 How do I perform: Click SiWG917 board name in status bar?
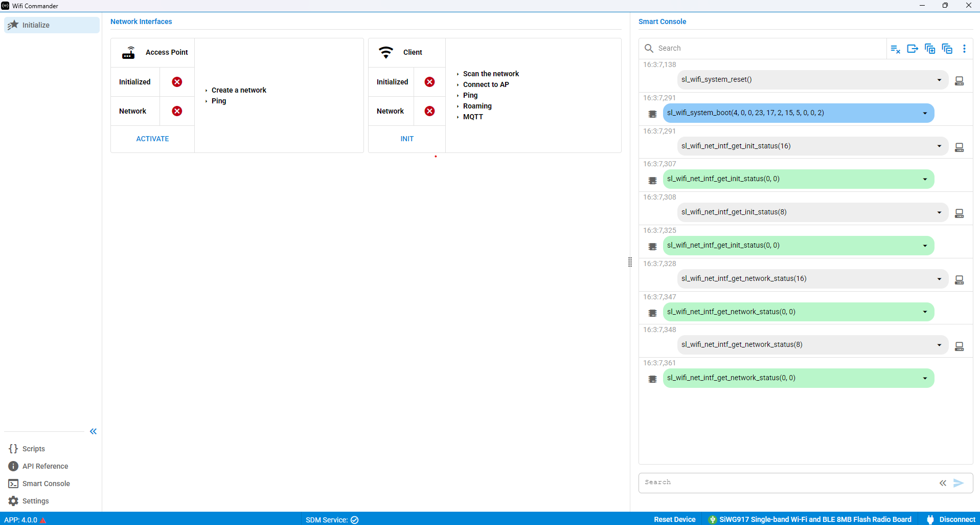click(x=815, y=519)
